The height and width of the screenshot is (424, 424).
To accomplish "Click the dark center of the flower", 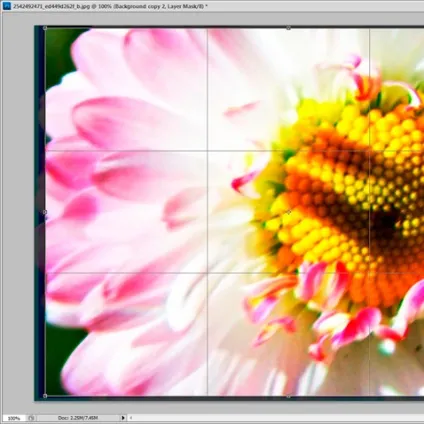I will coord(386,222).
